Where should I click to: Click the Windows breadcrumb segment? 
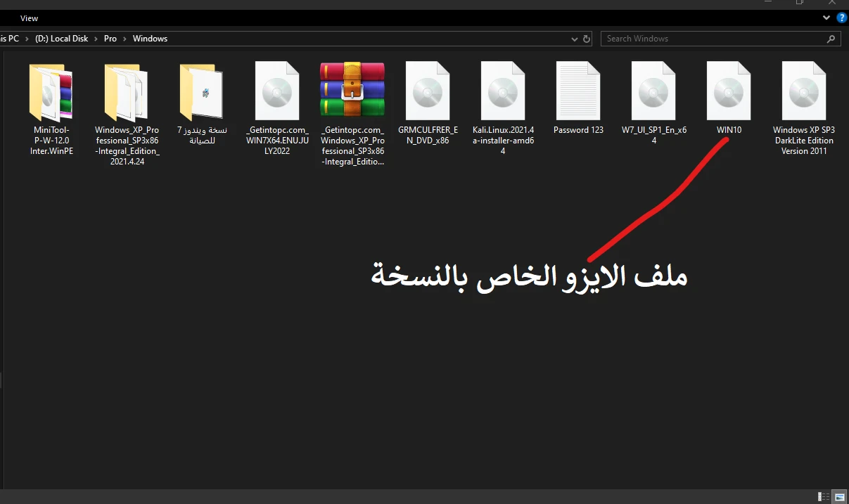(x=151, y=39)
